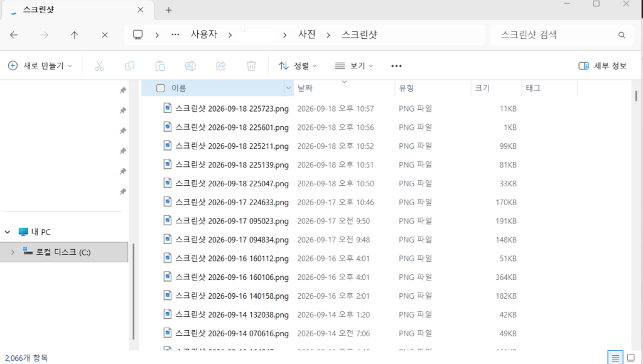Select the 스크린샷 window tab
Viewport: 643px width, 364px height.
(x=78, y=10)
